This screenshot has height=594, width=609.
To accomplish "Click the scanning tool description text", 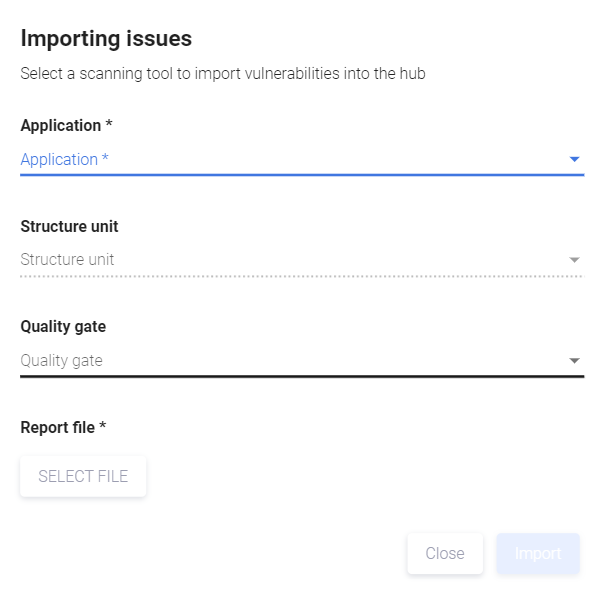I will pos(223,74).
